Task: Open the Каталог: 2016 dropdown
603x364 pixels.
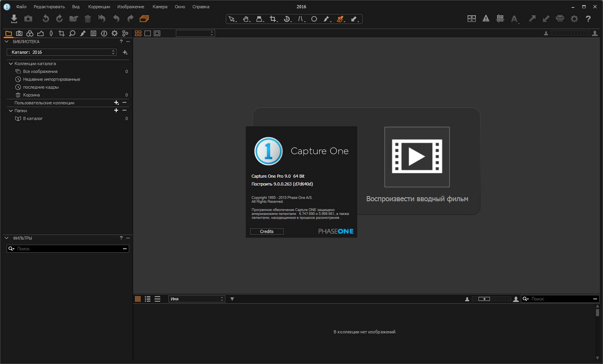Action: click(x=62, y=52)
